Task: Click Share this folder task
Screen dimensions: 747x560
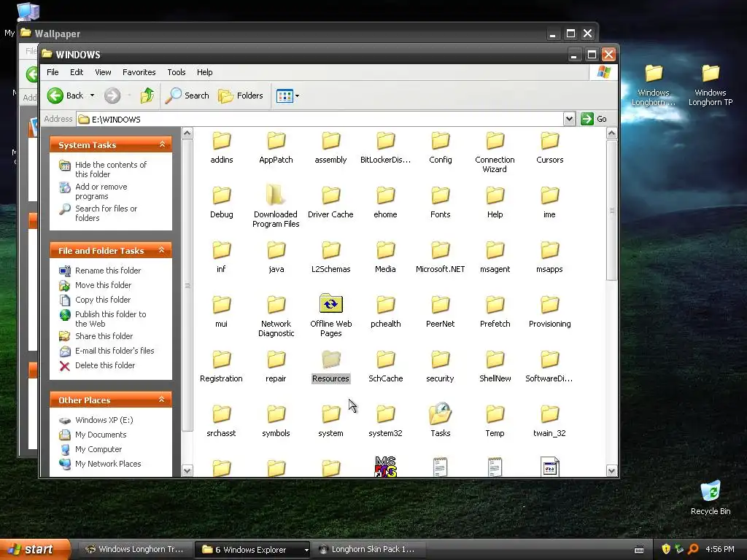Action: click(x=104, y=336)
